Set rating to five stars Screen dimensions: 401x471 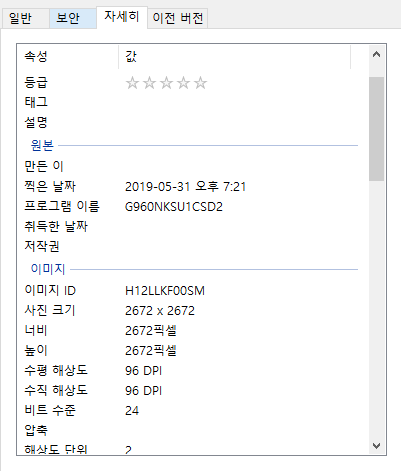(200, 83)
